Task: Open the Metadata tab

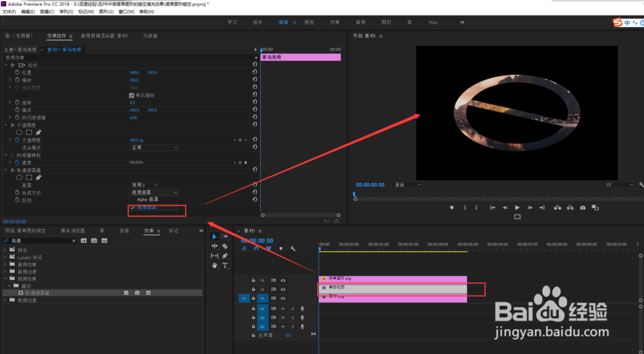Action: tap(150, 36)
